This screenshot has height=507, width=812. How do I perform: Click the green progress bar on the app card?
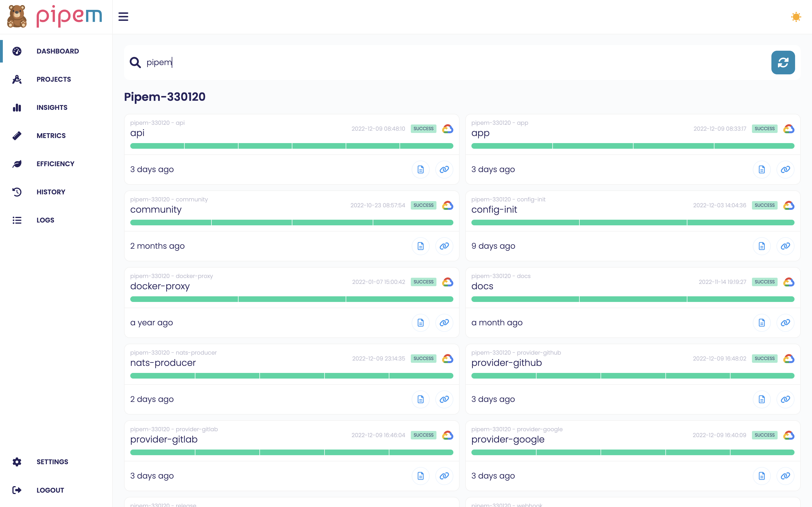pyautogui.click(x=633, y=146)
